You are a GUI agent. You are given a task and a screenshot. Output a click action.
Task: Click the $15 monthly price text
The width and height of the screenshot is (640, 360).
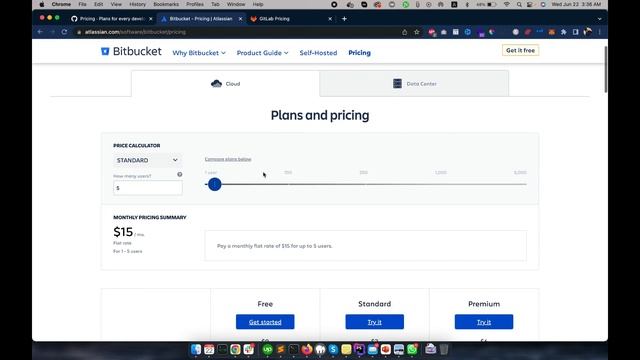click(x=123, y=232)
